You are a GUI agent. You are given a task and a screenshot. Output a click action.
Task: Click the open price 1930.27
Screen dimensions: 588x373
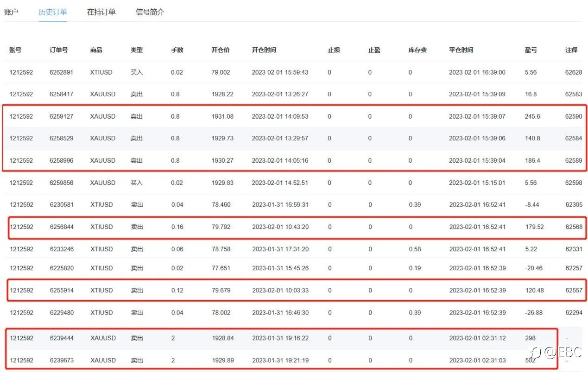coord(222,160)
